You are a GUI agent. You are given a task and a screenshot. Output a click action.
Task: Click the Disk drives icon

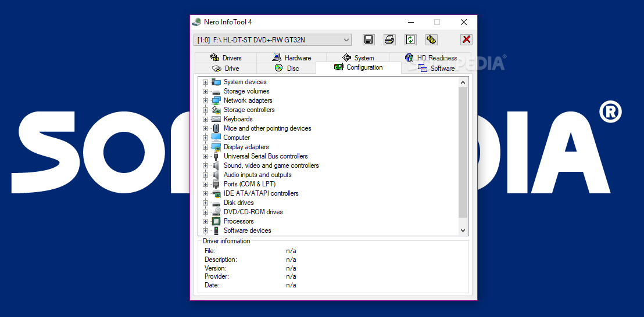[216, 203]
